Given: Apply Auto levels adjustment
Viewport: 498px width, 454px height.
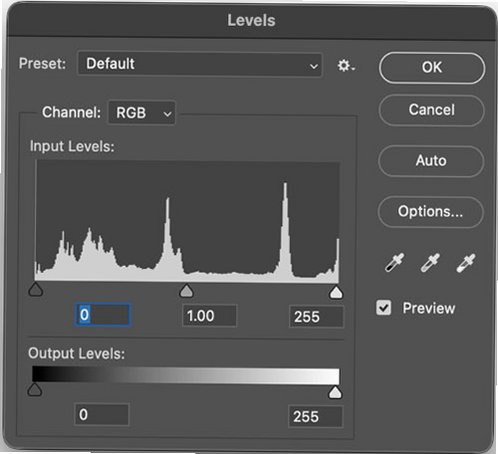Looking at the screenshot, I should [431, 161].
